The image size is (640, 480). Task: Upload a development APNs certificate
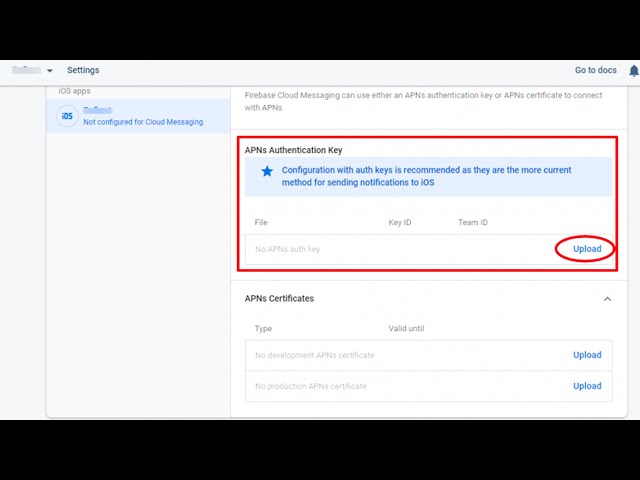pyautogui.click(x=587, y=355)
